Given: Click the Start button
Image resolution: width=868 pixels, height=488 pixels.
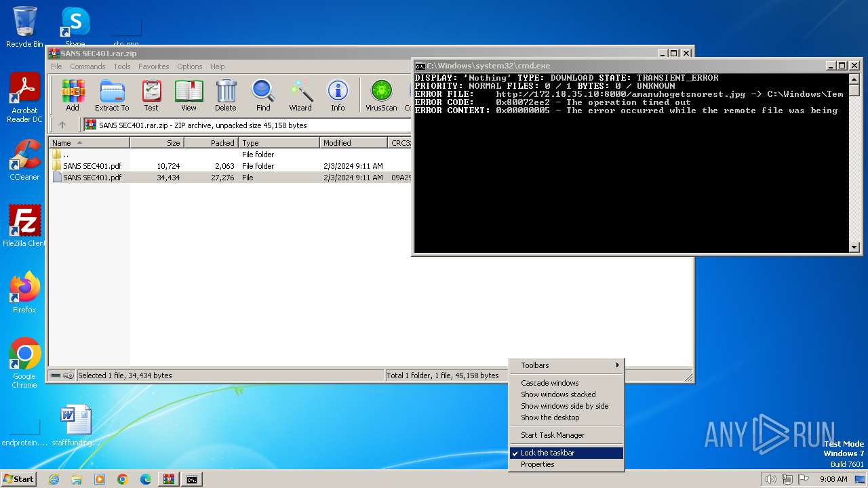Looking at the screenshot, I should click(18, 479).
